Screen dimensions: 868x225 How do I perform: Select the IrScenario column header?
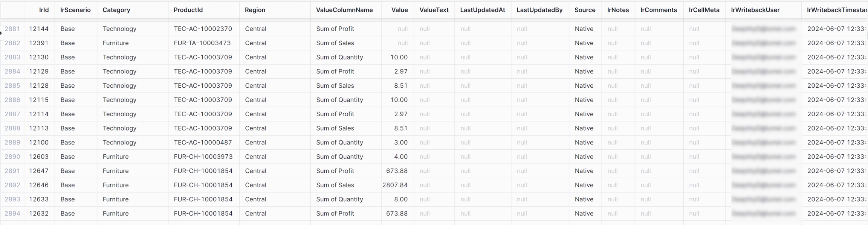point(75,10)
